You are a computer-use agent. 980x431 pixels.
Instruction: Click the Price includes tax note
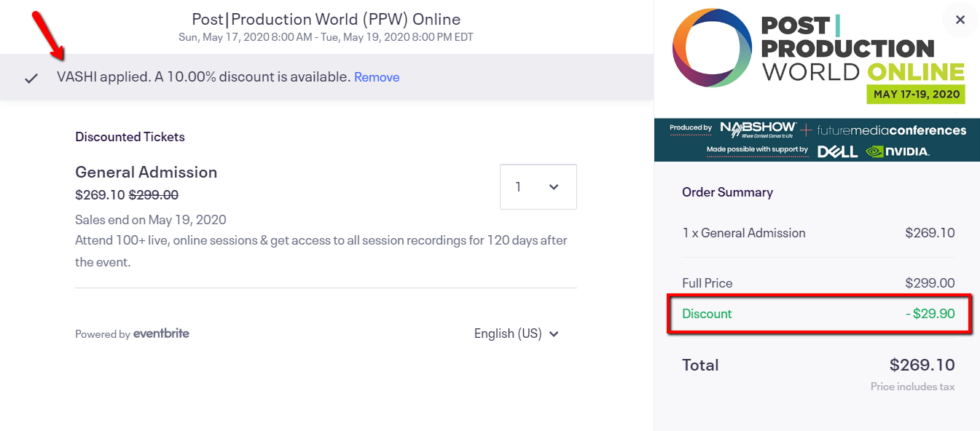(912, 387)
